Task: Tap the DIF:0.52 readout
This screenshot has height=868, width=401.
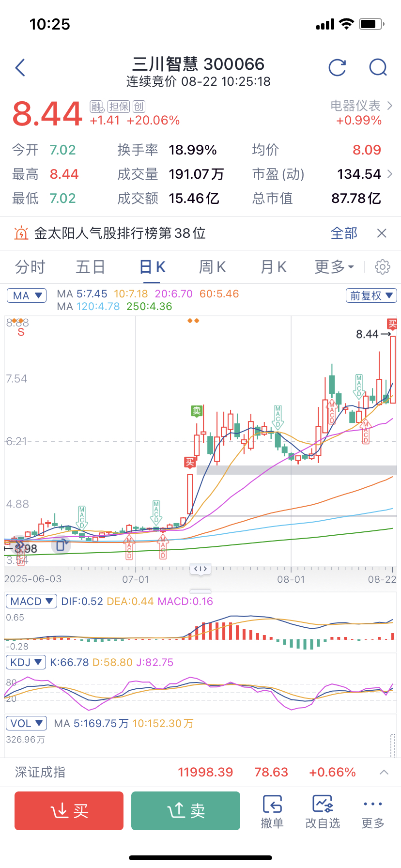Action: pos(82,601)
